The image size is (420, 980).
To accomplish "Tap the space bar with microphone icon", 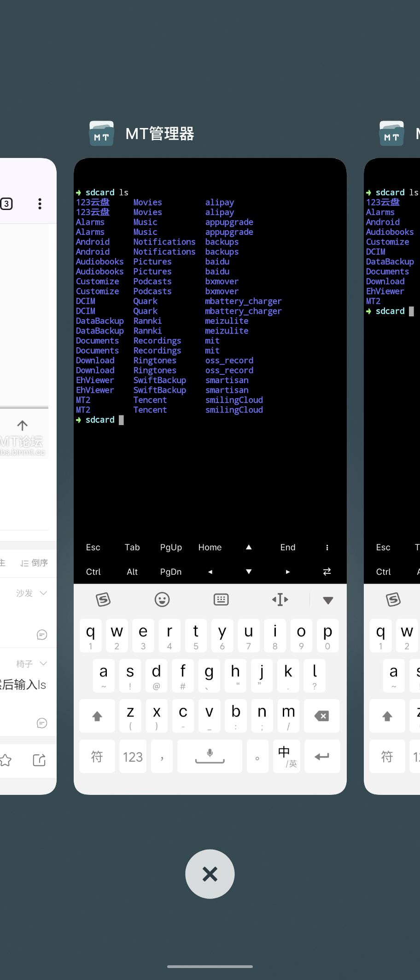I will coord(210,756).
